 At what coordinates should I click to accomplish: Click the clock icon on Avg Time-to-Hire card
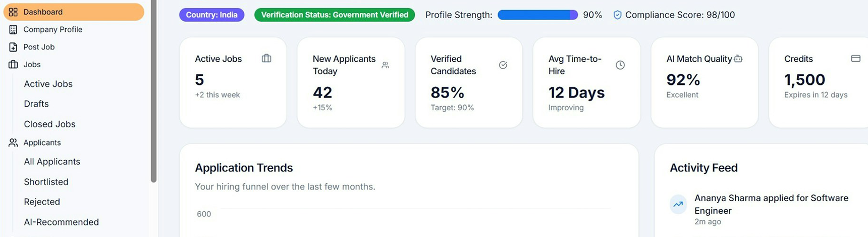click(620, 65)
